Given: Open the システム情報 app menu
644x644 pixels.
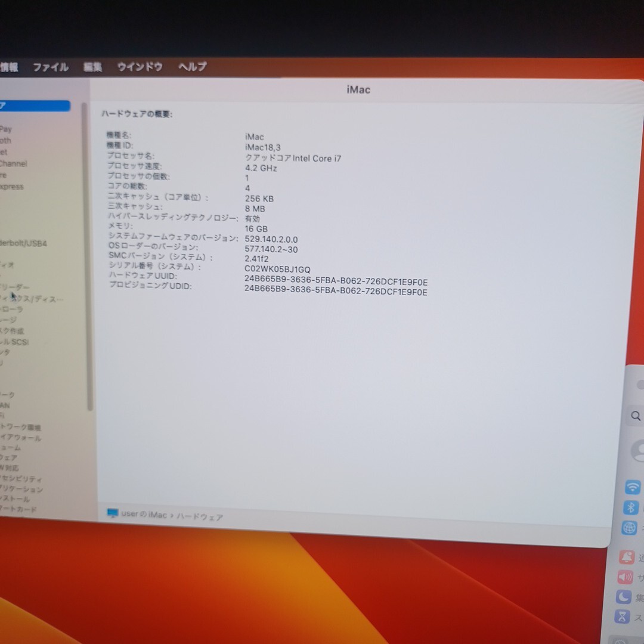Looking at the screenshot, I should [8, 67].
